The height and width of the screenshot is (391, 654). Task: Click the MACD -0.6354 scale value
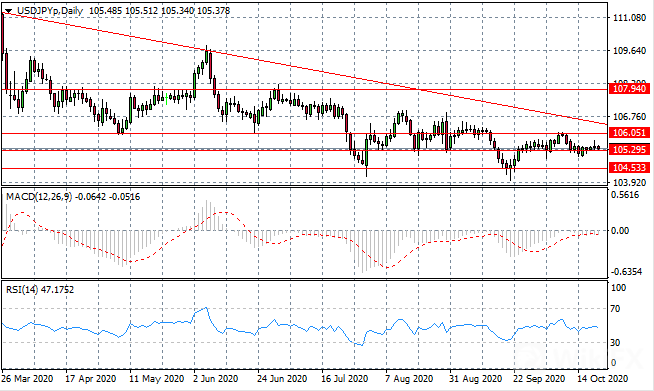626,272
